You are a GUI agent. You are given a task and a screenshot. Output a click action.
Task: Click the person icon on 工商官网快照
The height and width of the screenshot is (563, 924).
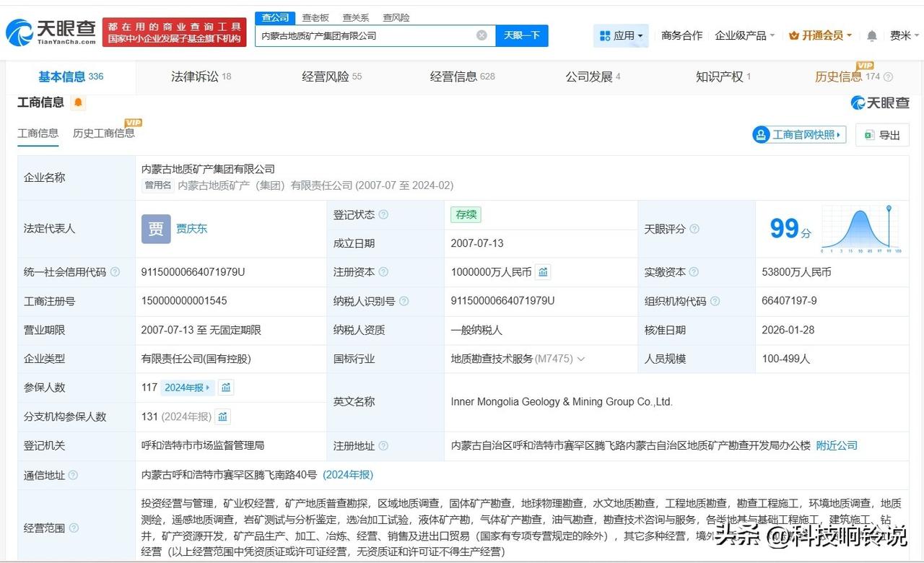click(762, 135)
